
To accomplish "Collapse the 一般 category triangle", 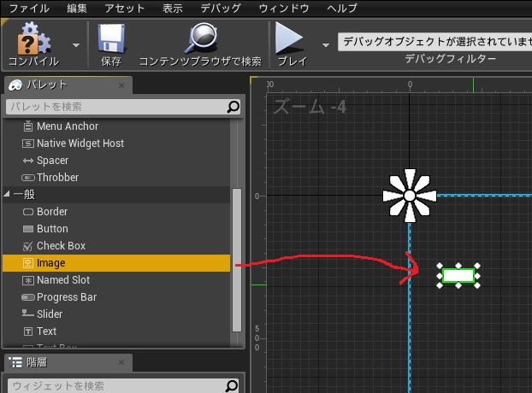I will pos(7,194).
